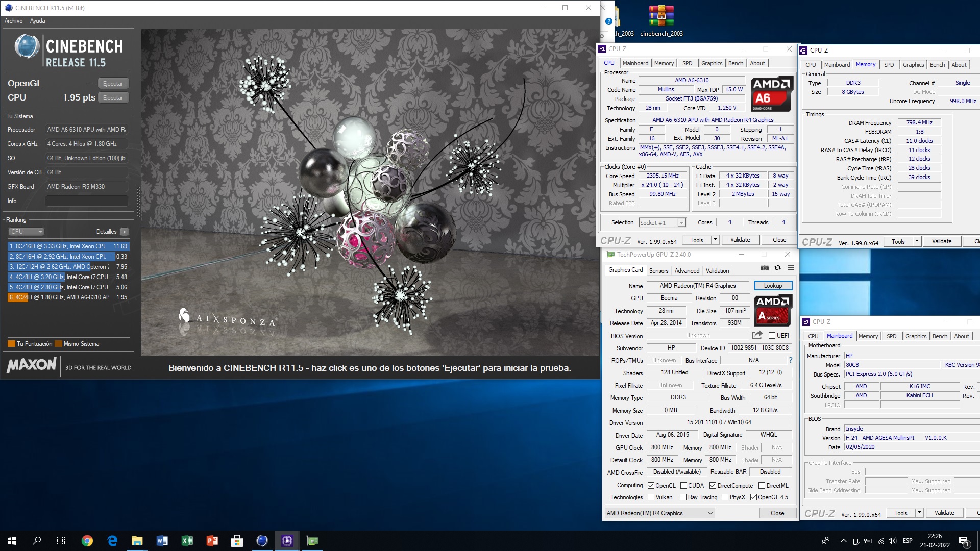Open Tools dropdown arrow in Mainboard CPU-Z window
Viewport: 980px width, 551px height.
[x=919, y=513]
